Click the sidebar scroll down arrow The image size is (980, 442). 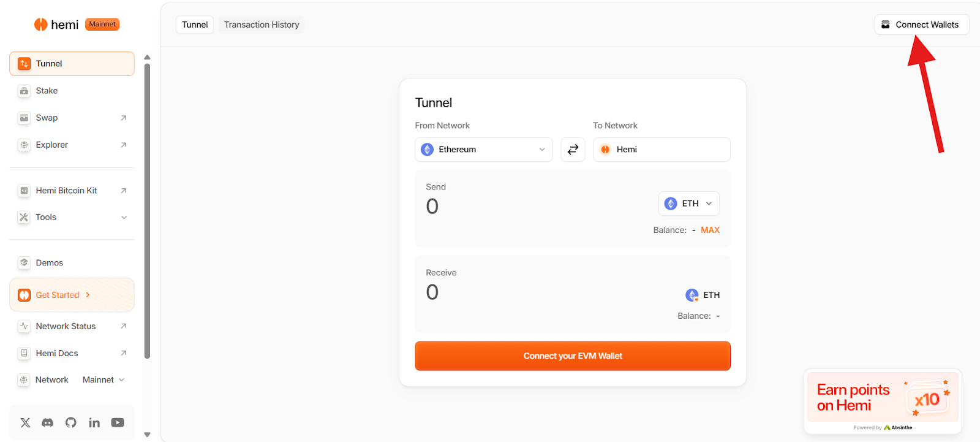pyautogui.click(x=147, y=435)
